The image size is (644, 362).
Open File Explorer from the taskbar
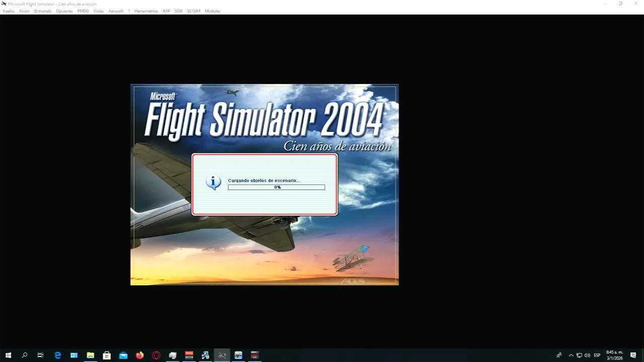91,355
